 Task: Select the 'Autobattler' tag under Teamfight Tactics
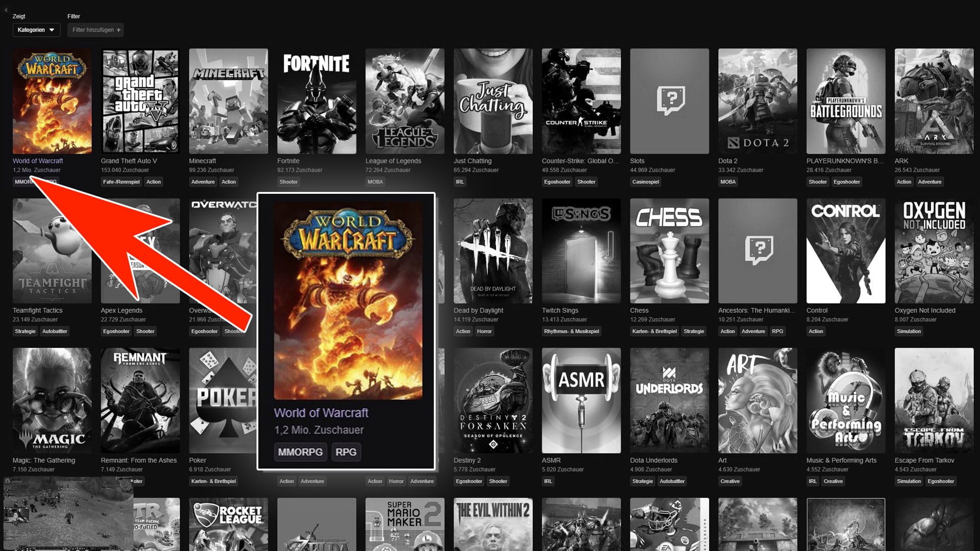(x=55, y=331)
